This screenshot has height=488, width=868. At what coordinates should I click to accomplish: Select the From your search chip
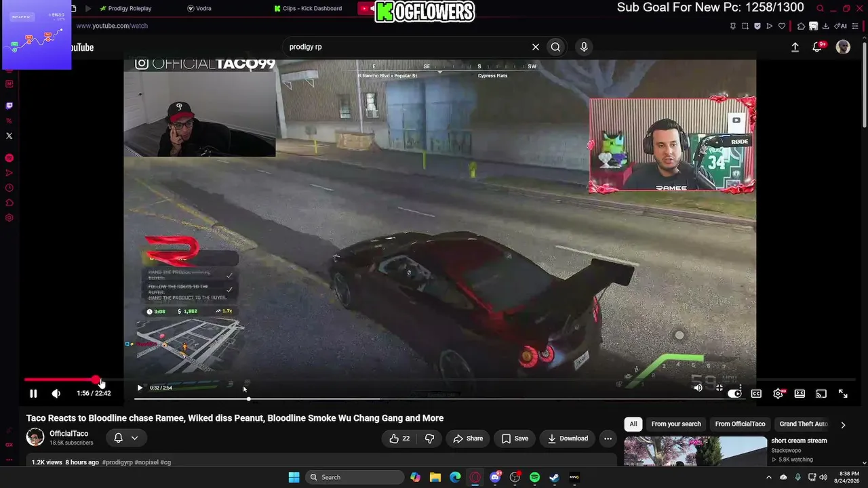click(x=676, y=424)
